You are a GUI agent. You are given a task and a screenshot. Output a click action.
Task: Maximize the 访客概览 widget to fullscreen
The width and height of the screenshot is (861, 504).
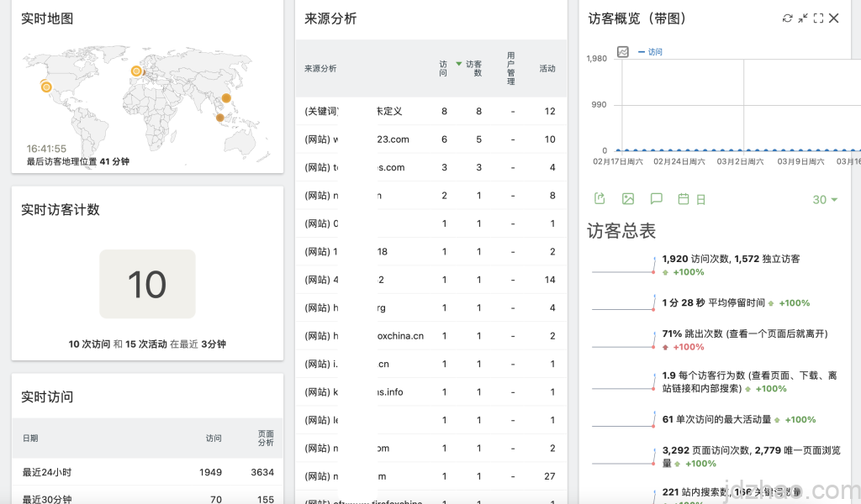pos(818,18)
